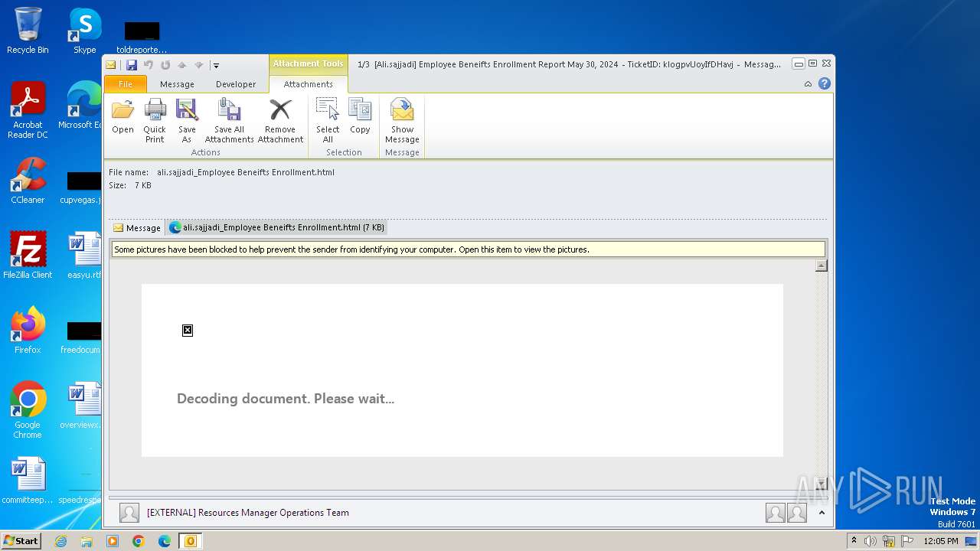The width and height of the screenshot is (980, 551).
Task: Click the volume speaker tray icon
Action: click(x=871, y=541)
